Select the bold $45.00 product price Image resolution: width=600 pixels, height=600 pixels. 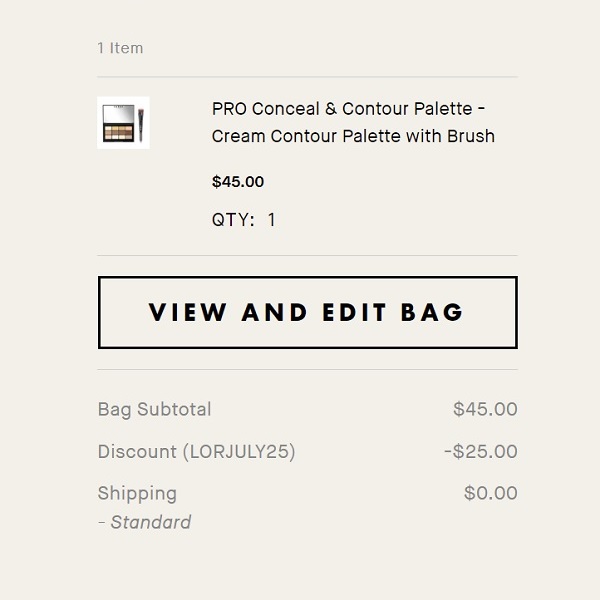coord(238,182)
